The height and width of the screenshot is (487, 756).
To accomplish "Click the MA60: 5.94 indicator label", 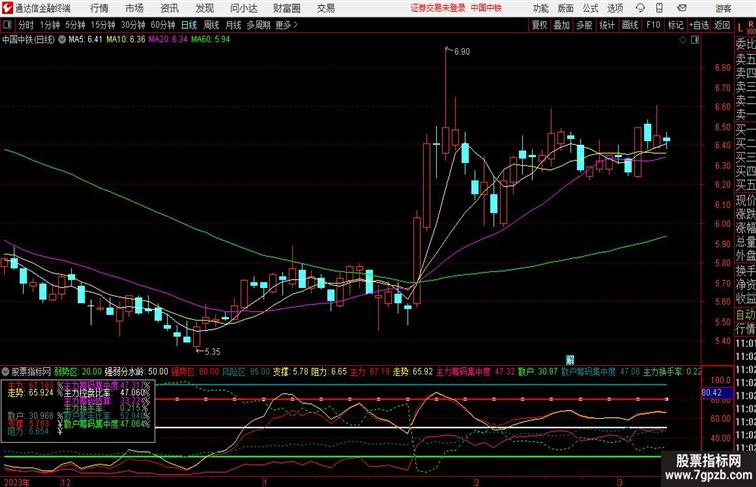I will 210,40.
